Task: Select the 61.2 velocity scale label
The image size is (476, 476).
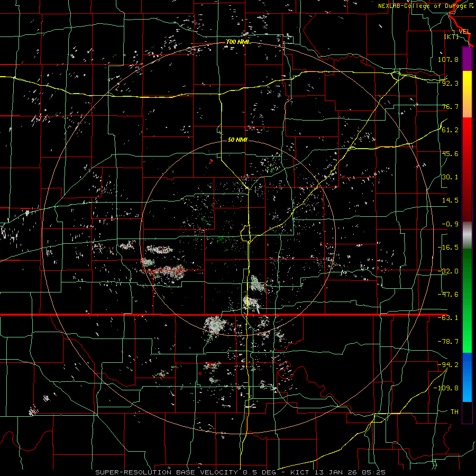Action: coord(450,130)
